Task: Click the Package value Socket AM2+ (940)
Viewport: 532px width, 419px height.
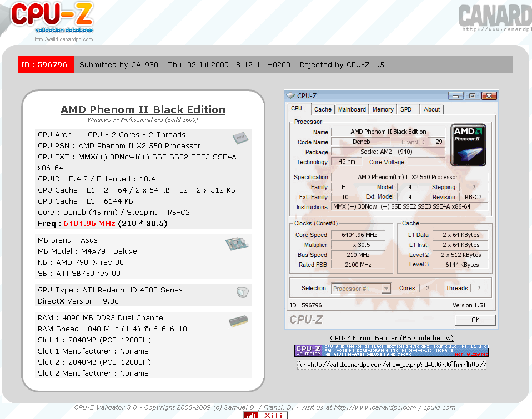Action: [388, 152]
